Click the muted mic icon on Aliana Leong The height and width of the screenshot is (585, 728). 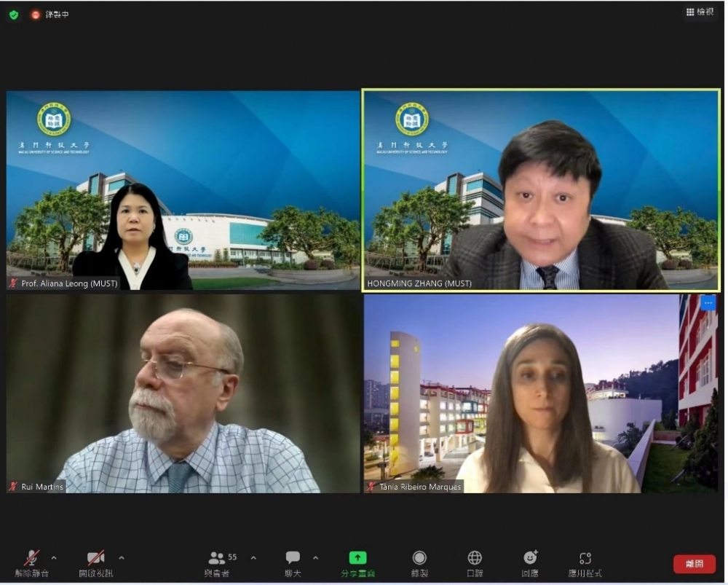click(13, 283)
